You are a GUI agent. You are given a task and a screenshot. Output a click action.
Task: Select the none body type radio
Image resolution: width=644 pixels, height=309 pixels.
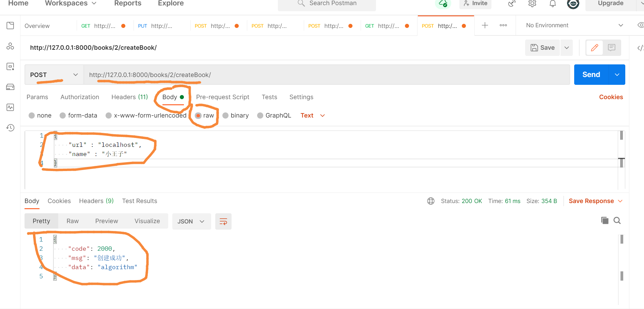[32, 115]
